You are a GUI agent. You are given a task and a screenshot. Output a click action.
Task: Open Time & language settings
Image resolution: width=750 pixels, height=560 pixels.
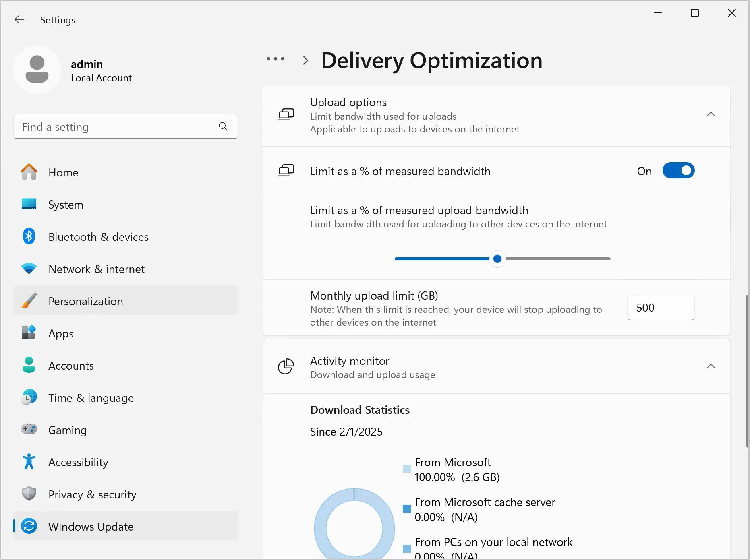coord(126,397)
